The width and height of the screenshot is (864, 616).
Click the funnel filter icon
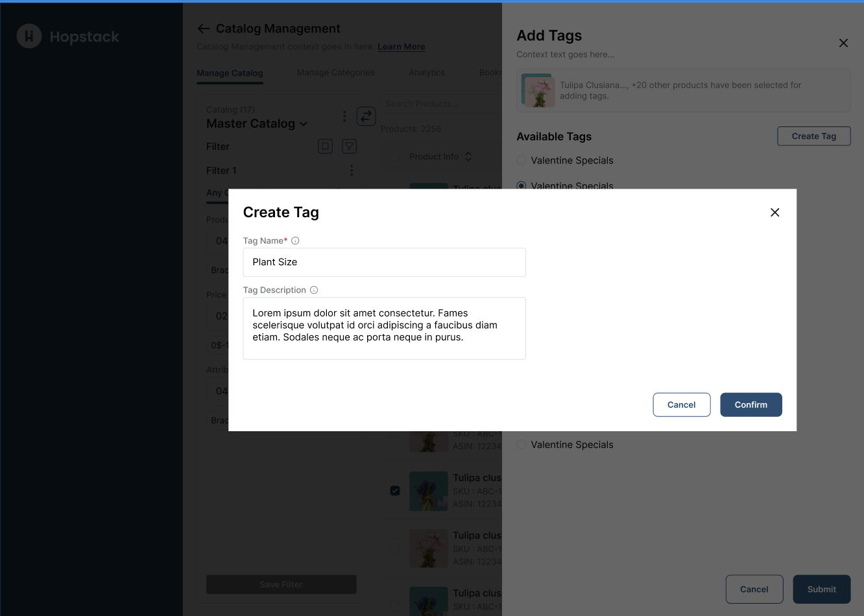(x=350, y=147)
